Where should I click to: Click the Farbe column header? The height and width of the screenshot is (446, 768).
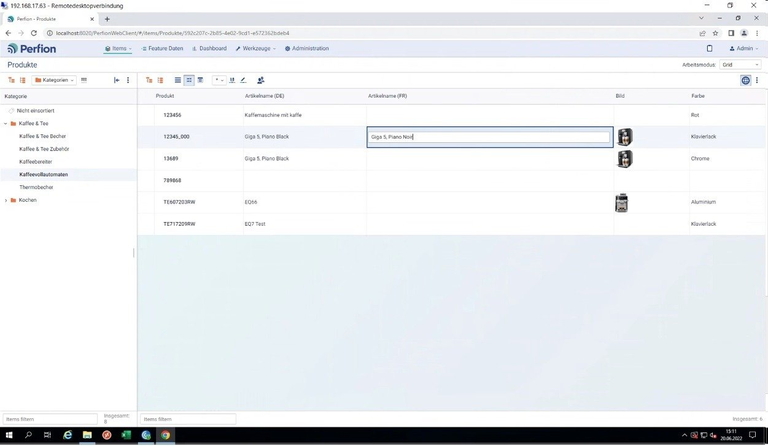[x=698, y=96]
